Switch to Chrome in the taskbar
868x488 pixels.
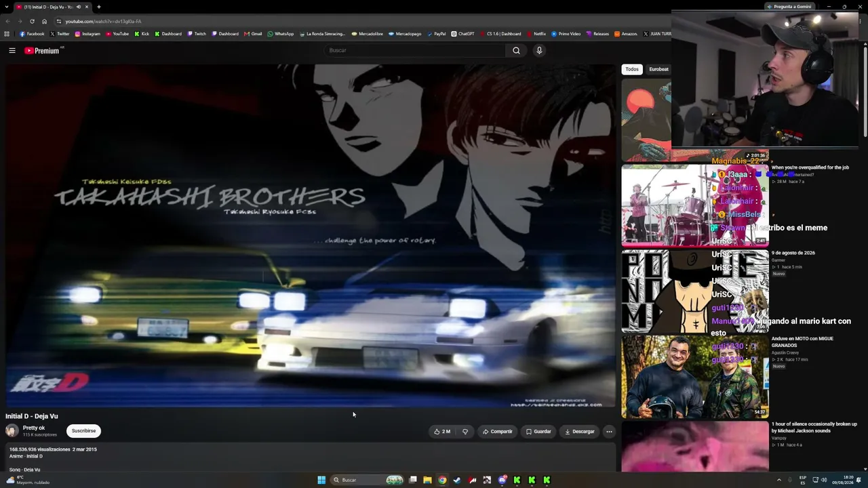click(442, 480)
